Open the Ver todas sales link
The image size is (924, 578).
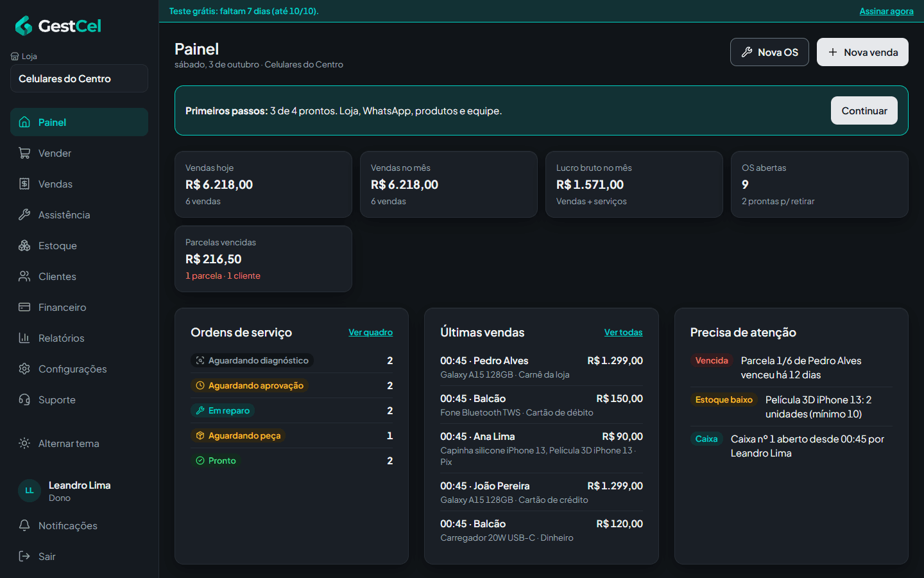(623, 332)
